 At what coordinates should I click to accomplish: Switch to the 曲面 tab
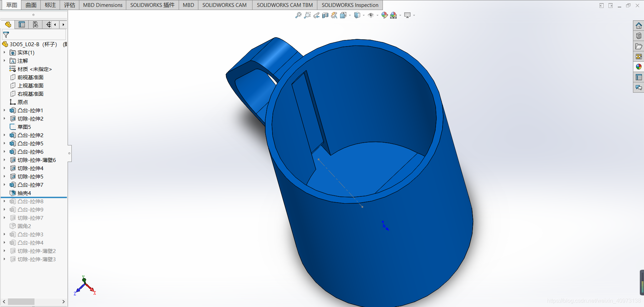31,5
